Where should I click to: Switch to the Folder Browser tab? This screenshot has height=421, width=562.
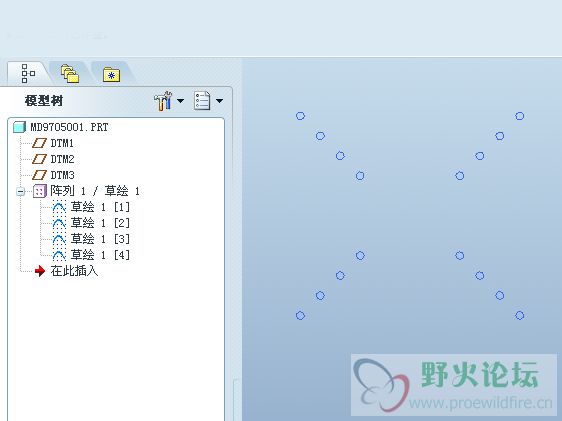70,74
